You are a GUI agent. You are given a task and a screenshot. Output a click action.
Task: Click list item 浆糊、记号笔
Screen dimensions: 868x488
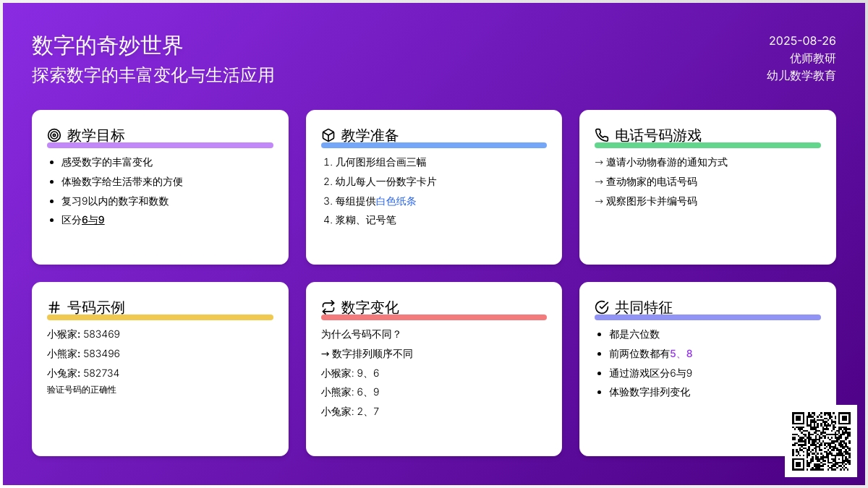(x=366, y=220)
